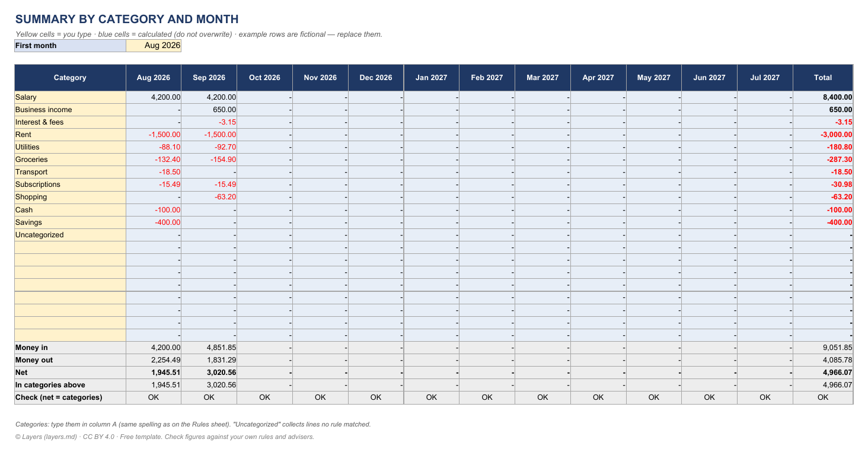Select the 9,051.85 Money in total
Image resolution: width=868 pixels, height=455 pixels.
click(823, 348)
